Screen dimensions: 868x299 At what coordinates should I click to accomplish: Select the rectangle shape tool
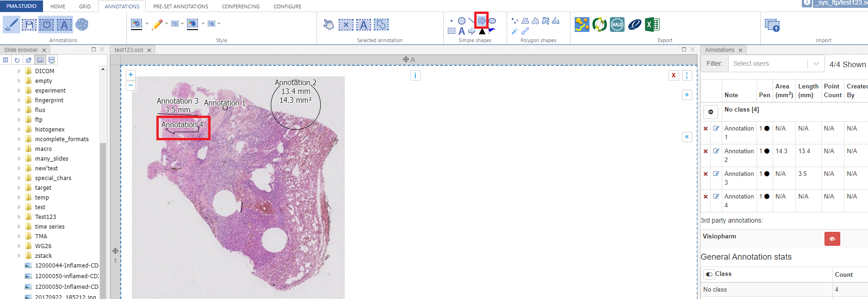pos(452,31)
